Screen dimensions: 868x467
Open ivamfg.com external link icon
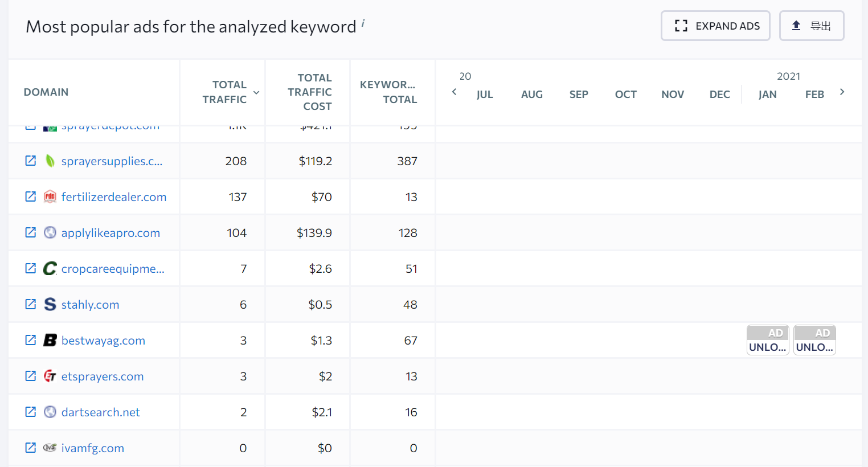coord(31,448)
